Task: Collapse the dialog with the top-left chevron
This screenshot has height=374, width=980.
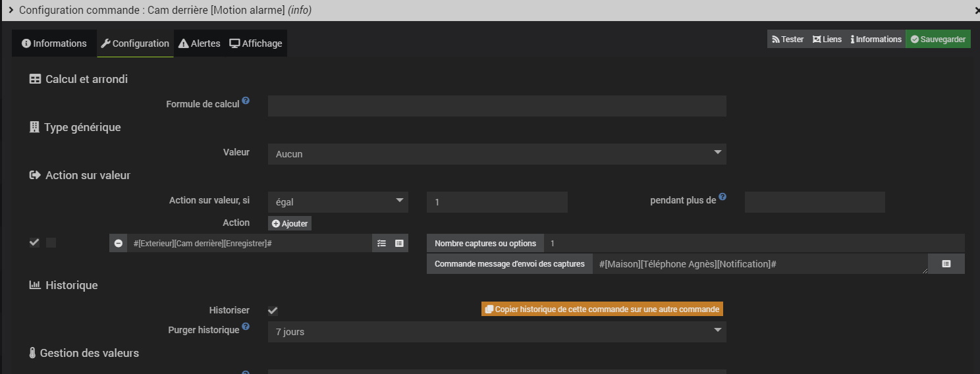Action: (11, 10)
